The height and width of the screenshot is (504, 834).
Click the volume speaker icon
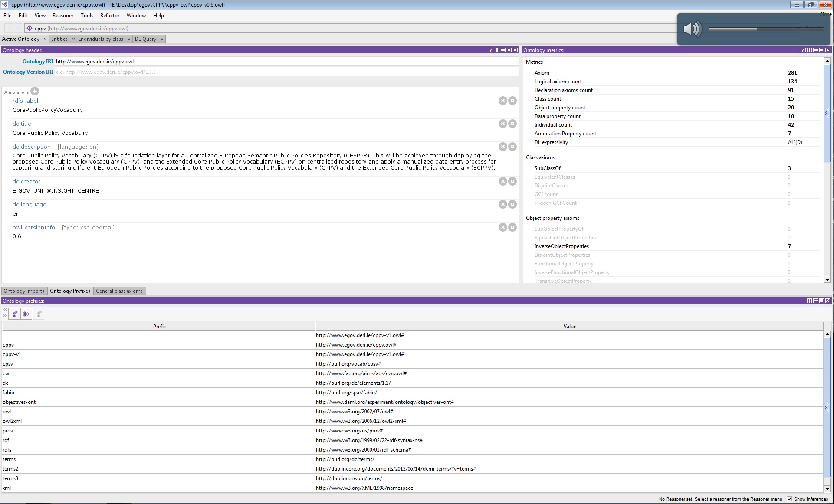tap(692, 29)
